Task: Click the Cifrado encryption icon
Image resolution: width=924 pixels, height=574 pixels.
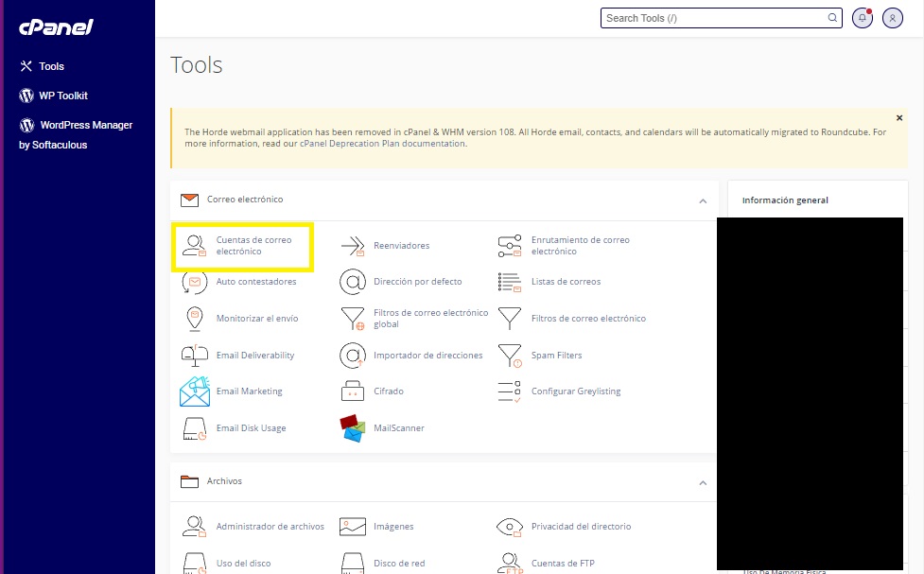Action: pyautogui.click(x=353, y=391)
